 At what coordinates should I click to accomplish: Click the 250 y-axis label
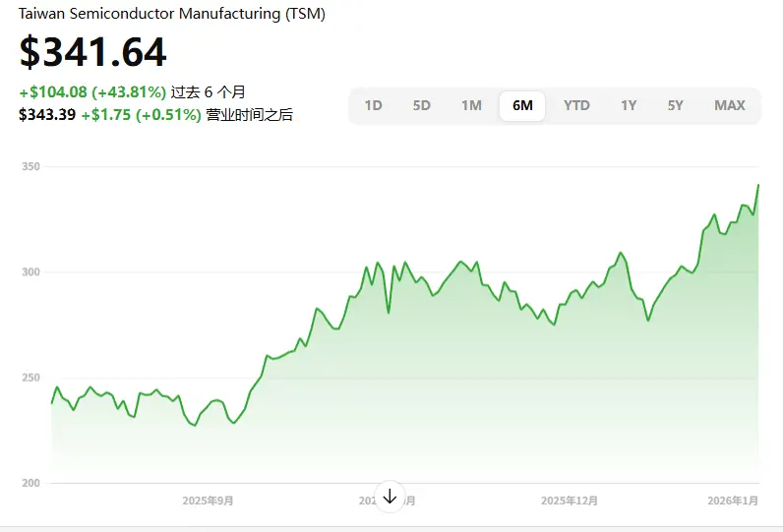[30, 378]
